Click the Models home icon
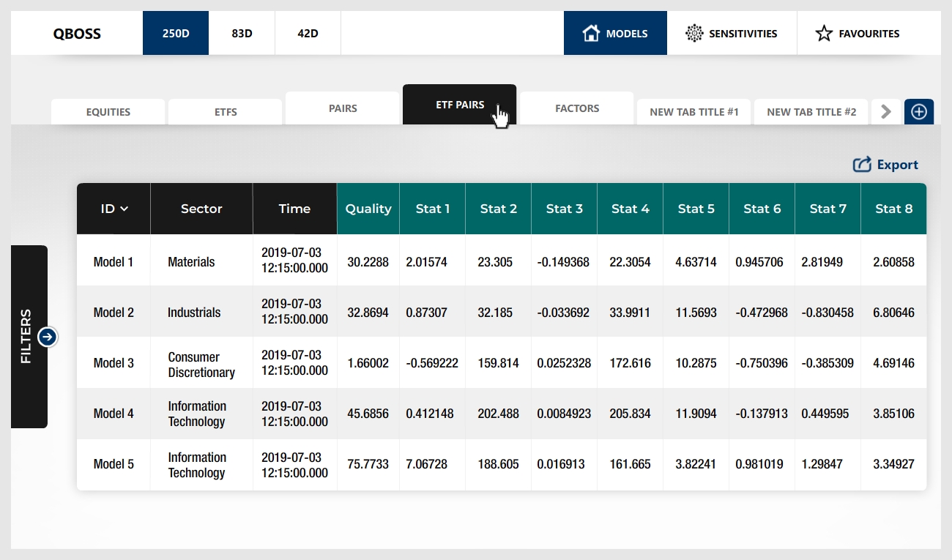Screen dimensions: 952x560 (591, 33)
